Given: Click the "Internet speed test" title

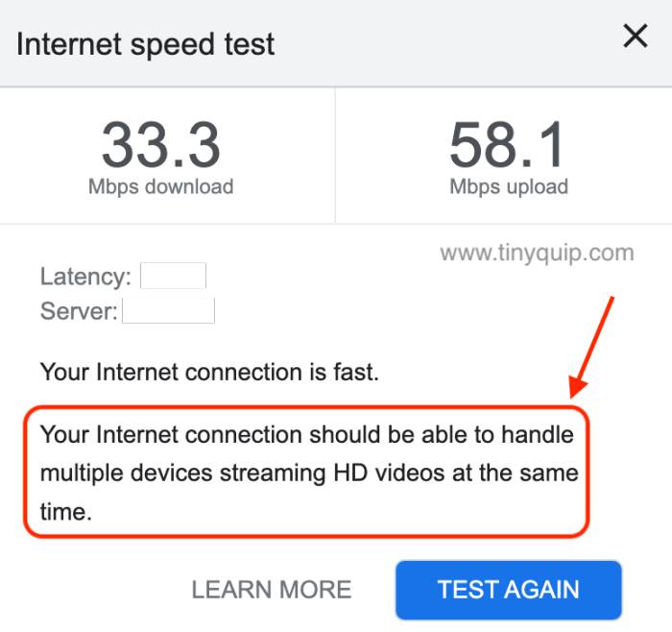Looking at the screenshot, I should pos(146,44).
